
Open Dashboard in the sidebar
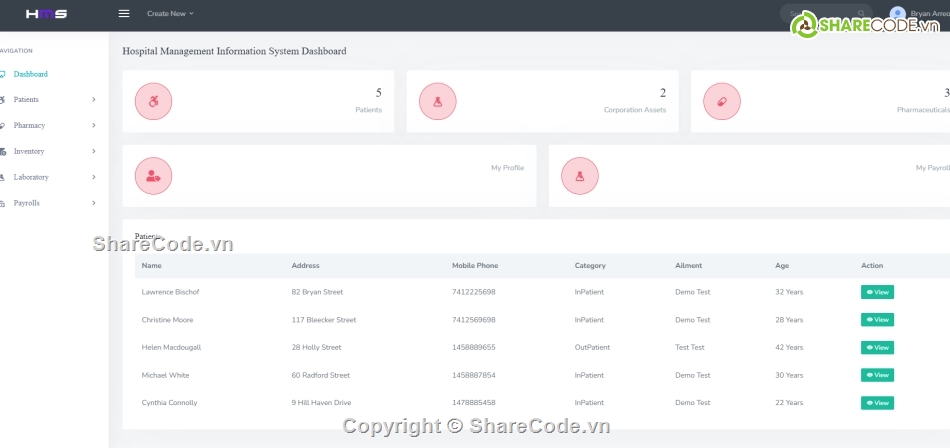(30, 74)
